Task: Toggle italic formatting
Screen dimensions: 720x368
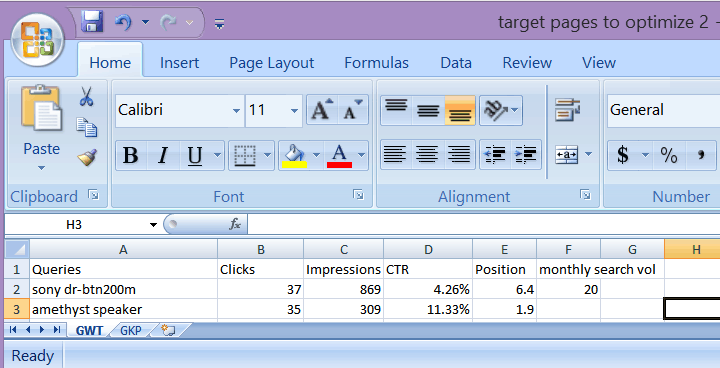Action: tap(163, 155)
